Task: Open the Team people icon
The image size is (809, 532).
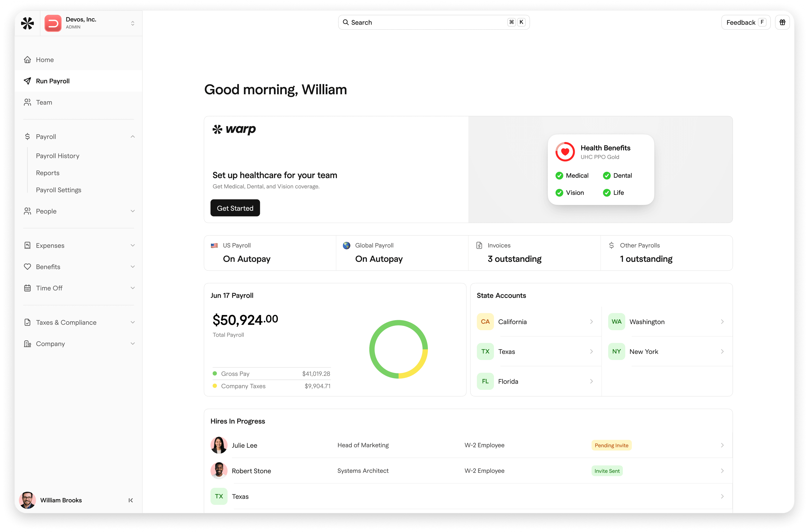Action: pos(28,102)
